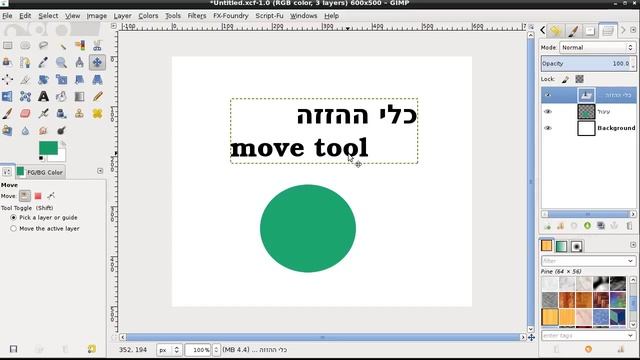This screenshot has width=640, height=360.
Task: Select the Text tool (letter A)
Action: coord(43,97)
